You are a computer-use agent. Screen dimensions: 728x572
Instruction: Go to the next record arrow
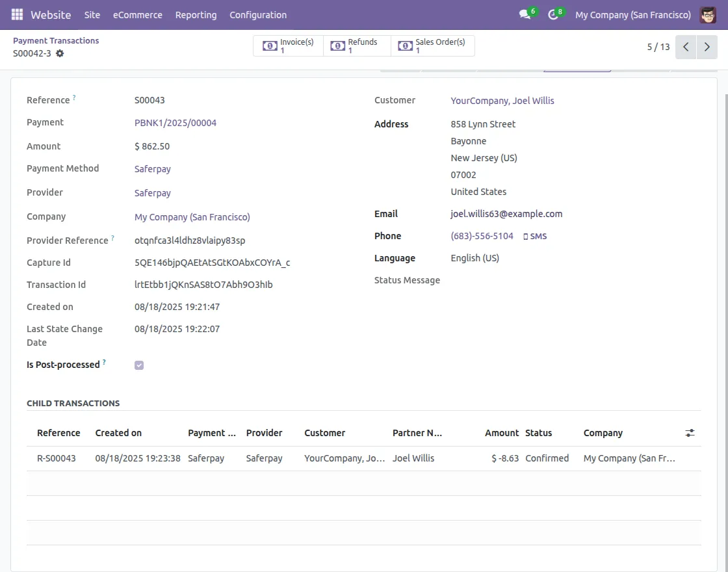(x=707, y=47)
